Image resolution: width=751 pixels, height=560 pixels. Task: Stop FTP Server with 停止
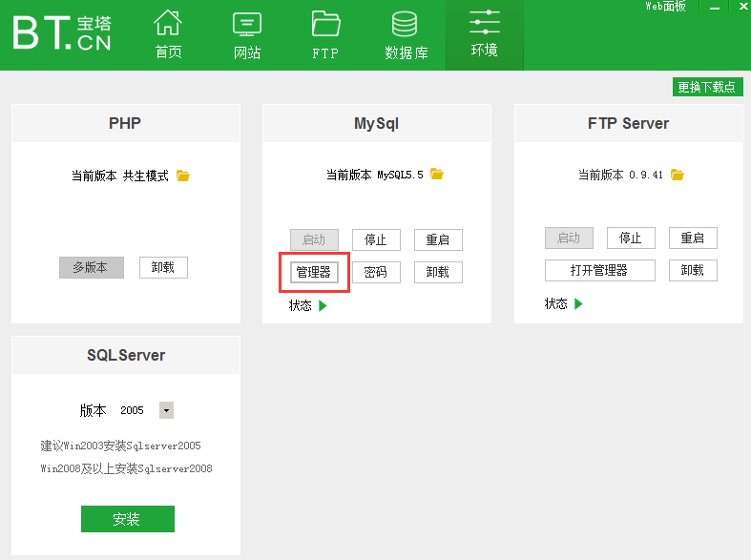631,238
